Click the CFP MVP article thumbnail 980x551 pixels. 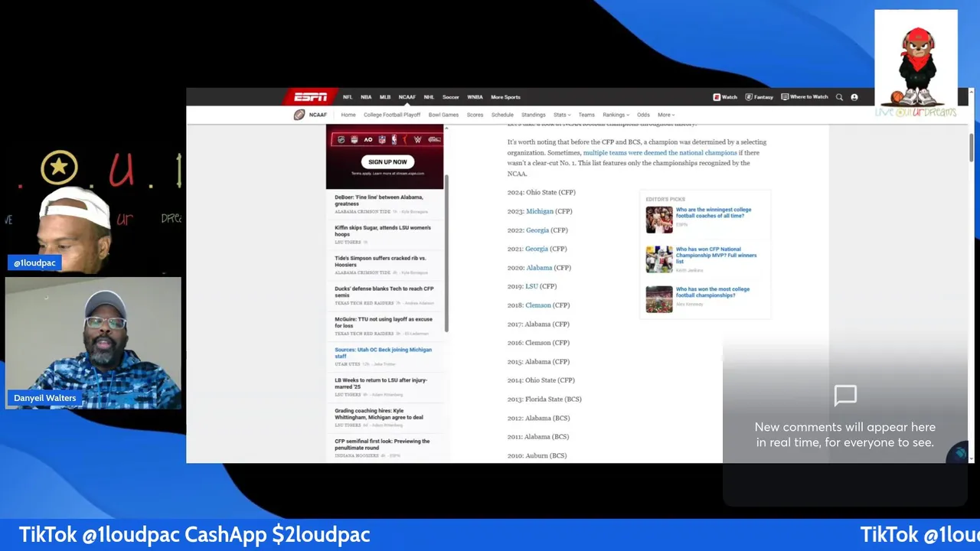659,259
